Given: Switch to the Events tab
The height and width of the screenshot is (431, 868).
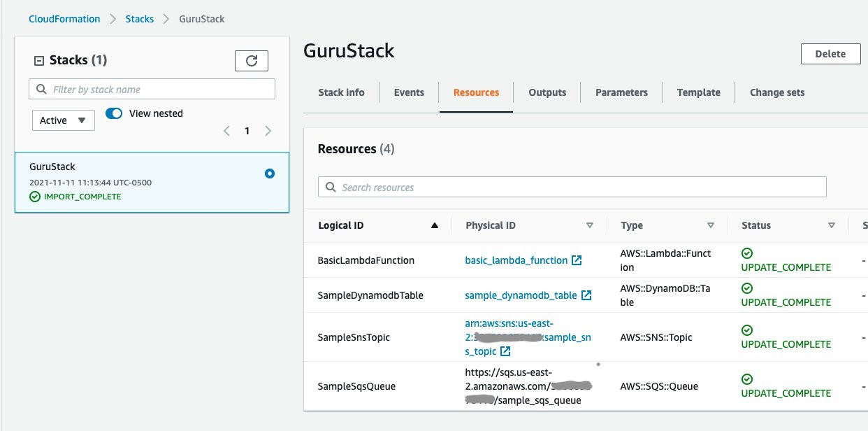Looking at the screenshot, I should 409,92.
